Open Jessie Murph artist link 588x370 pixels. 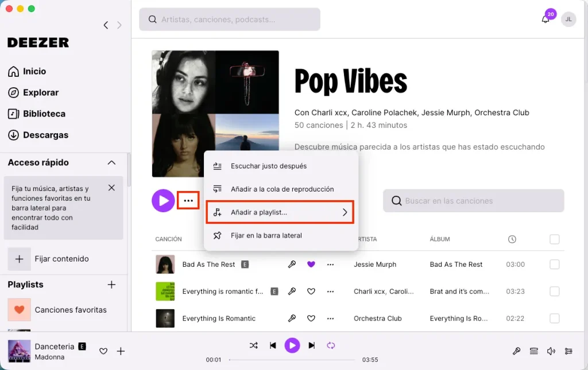coord(375,264)
